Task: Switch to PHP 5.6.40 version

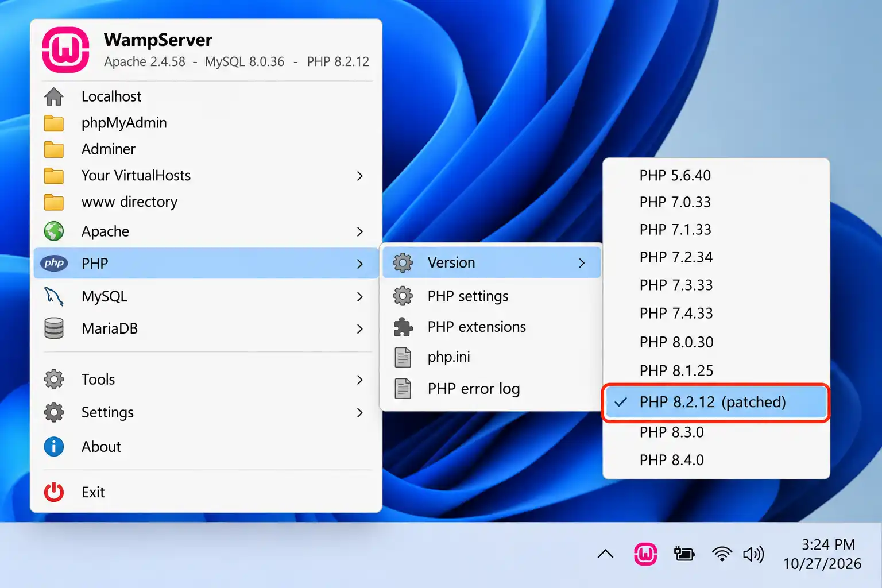Action: click(x=716, y=175)
